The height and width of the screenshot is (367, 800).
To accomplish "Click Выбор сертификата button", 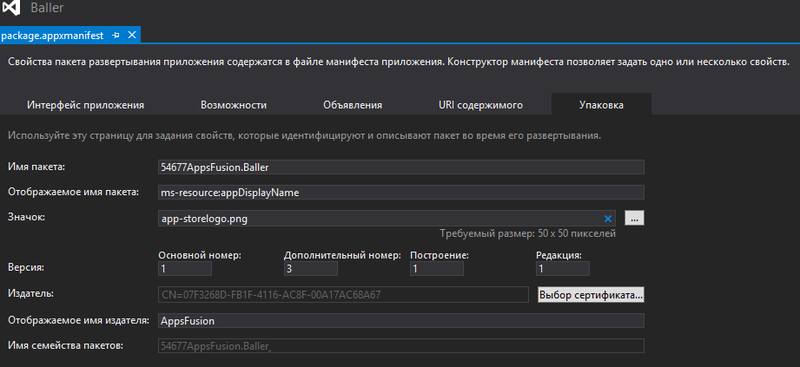I will tap(591, 295).
